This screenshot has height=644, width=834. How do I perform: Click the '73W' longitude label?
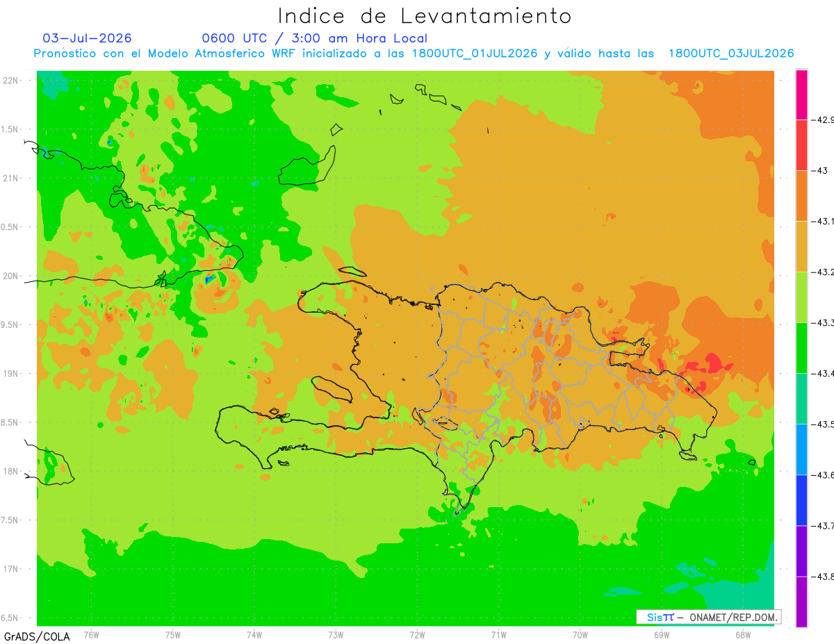click(336, 634)
